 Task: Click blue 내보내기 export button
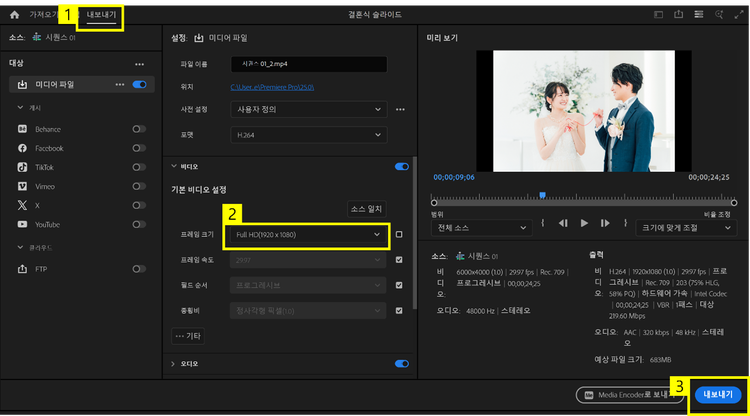[x=718, y=394]
